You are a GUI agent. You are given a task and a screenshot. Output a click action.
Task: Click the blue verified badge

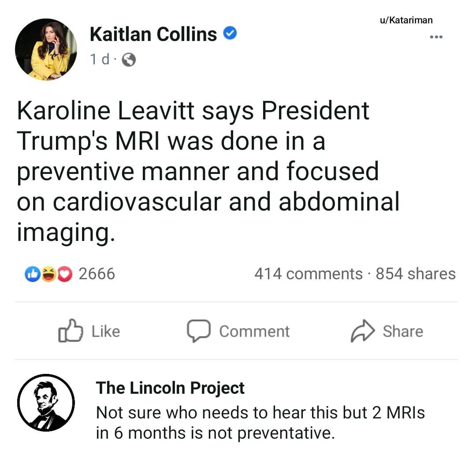pos(230,33)
